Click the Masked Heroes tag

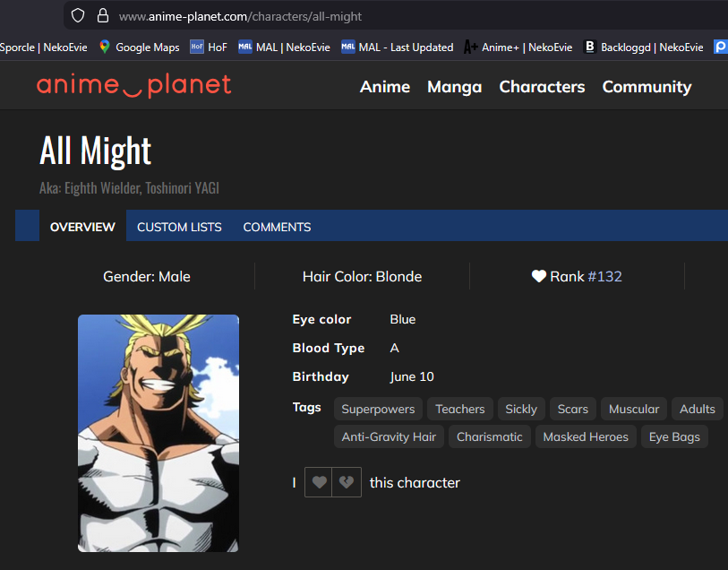point(586,436)
